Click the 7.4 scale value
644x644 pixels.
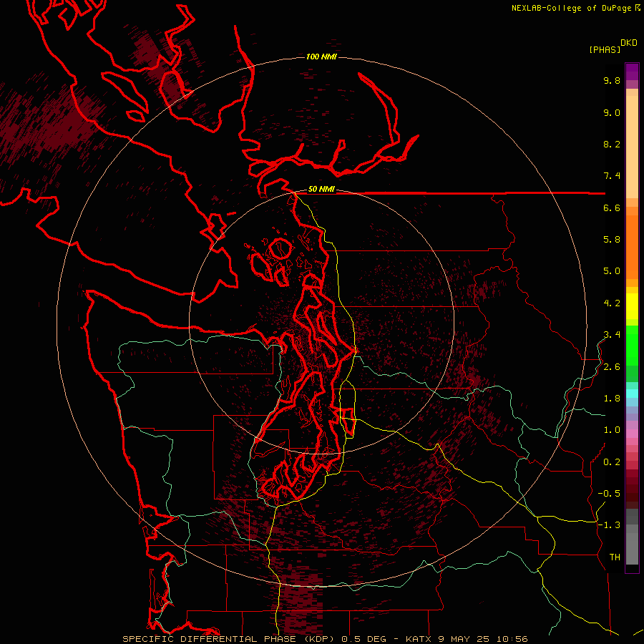(612, 176)
